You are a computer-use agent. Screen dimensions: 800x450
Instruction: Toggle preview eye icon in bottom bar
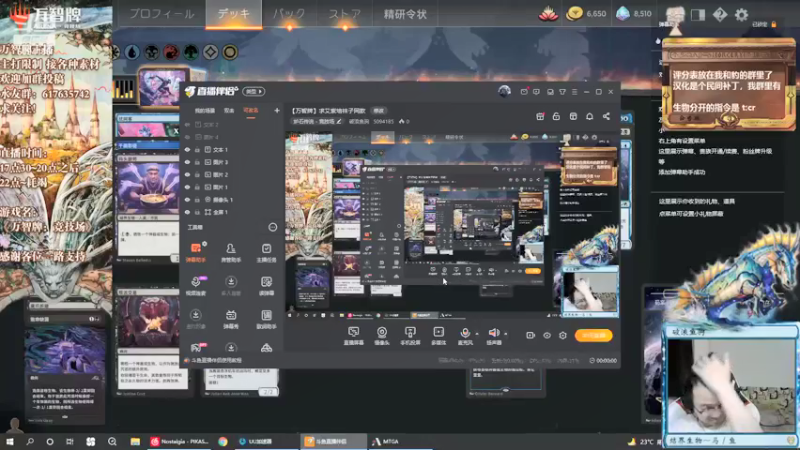546,335
